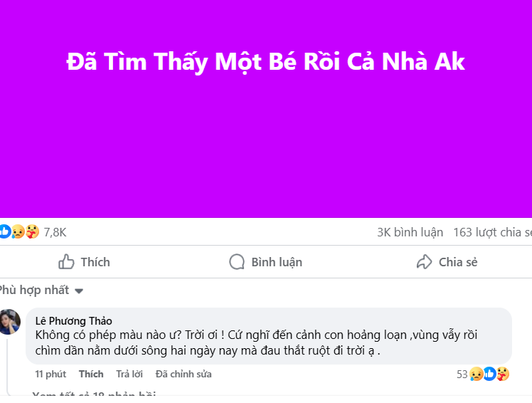Click Lê Phương Thảo's profile avatar
Image resolution: width=532 pixels, height=403 pixels.
click(10, 322)
